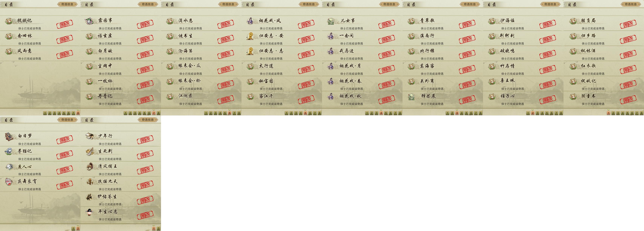Click the straw hat icon for 少年行

(x=90, y=136)
